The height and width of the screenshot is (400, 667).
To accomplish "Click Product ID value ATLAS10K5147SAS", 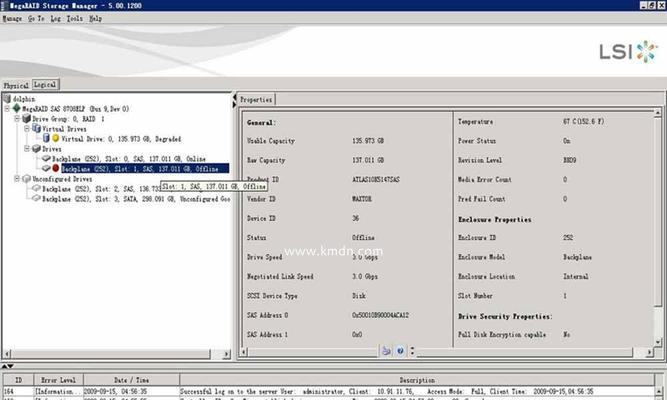I will 376,180.
